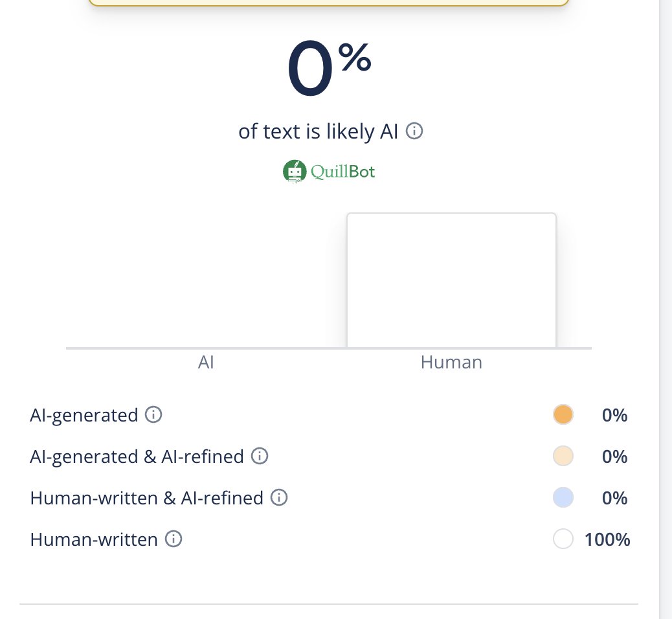Select the white Human-written swatch circle
The image size is (672, 619).
click(563, 539)
